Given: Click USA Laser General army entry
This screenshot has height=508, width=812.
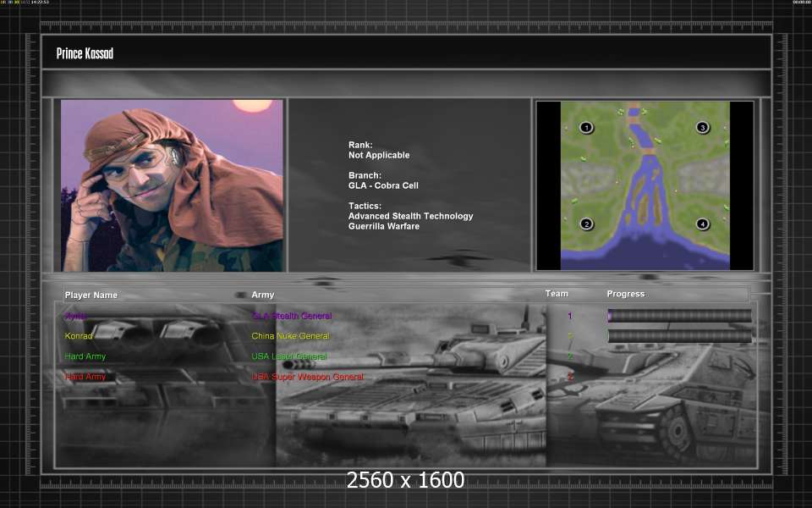Looking at the screenshot, I should pos(289,356).
